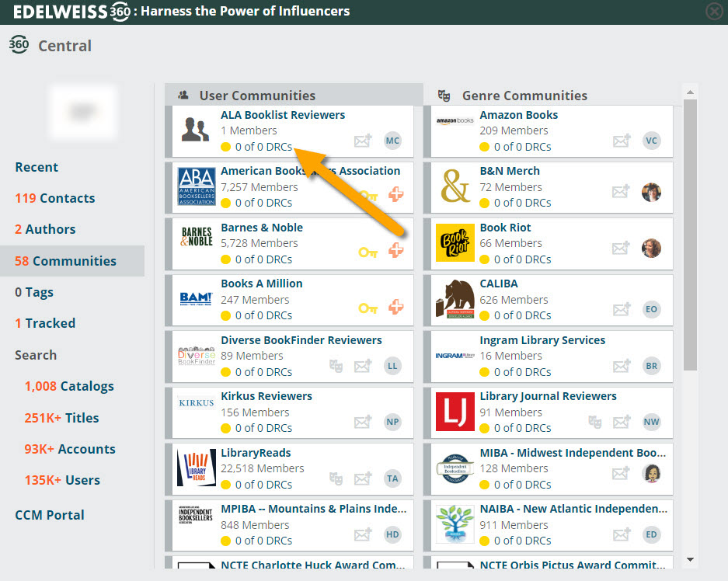Click the MC avatar on ALA Booklist Reviewers
The image size is (728, 581).
click(392, 141)
